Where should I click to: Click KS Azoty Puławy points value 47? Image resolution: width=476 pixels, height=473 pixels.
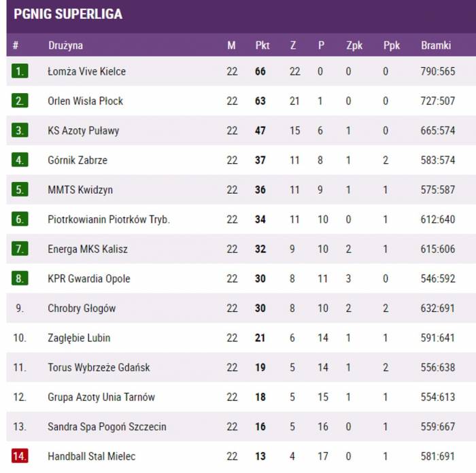(x=260, y=130)
